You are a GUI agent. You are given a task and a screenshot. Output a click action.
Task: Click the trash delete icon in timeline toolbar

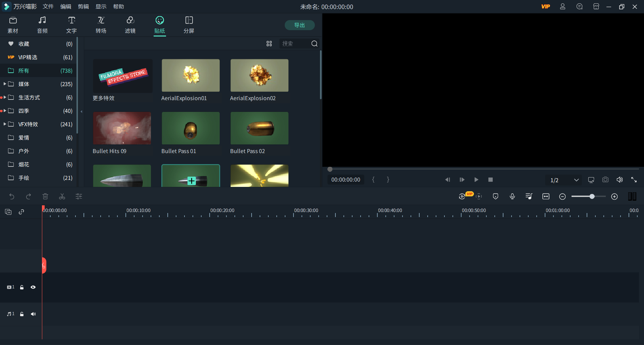[45, 197]
